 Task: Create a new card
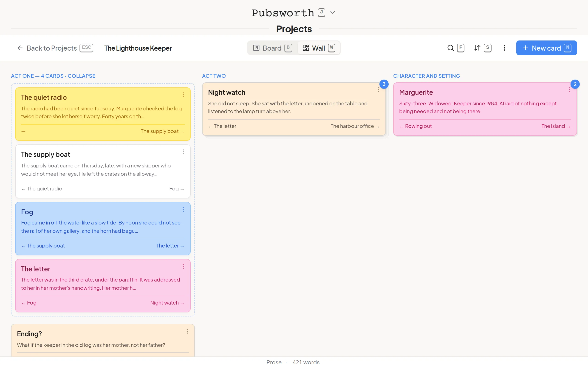pos(546,48)
